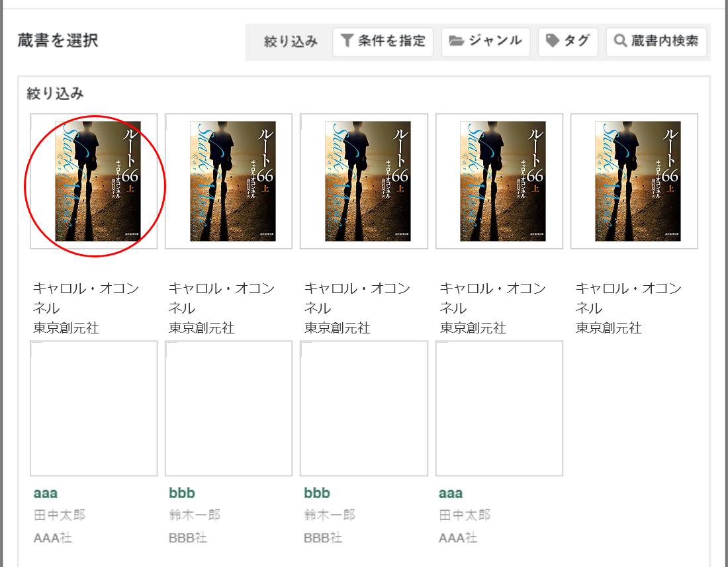Select the red-circled ルート66 book cover
Screen dimensions: 728x567
[x=94, y=181]
